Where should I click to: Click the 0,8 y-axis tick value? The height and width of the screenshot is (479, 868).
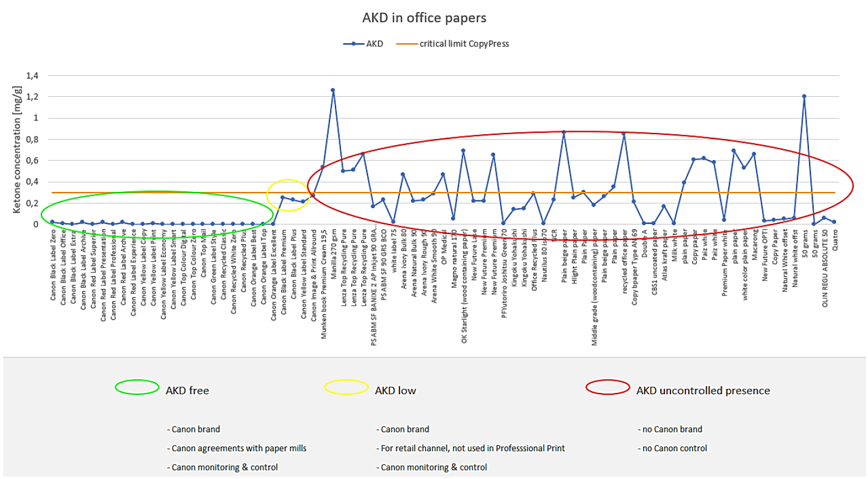pyautogui.click(x=32, y=139)
